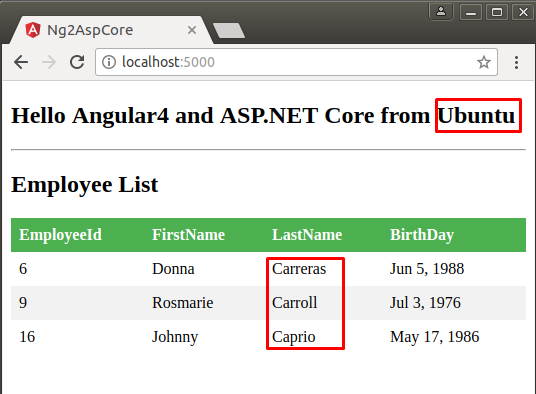Click the Hello Angular4 and ASP.NET Core heading

click(263, 116)
